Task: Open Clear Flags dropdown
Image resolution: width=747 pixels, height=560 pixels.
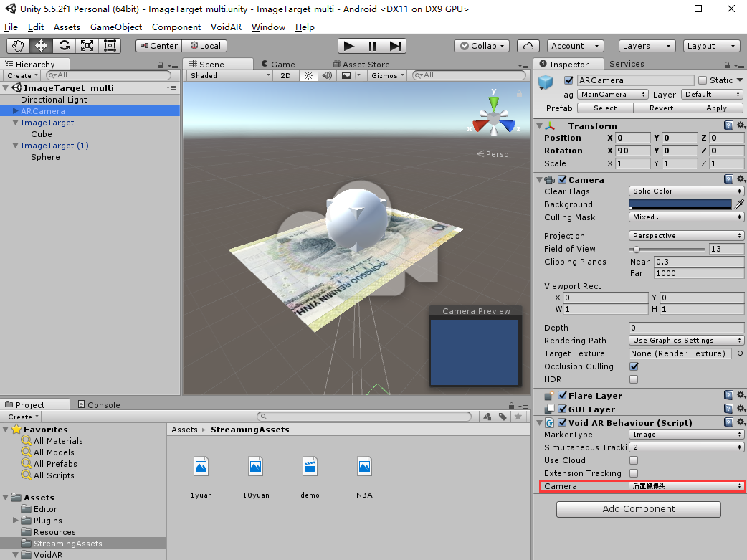Action: [687, 191]
